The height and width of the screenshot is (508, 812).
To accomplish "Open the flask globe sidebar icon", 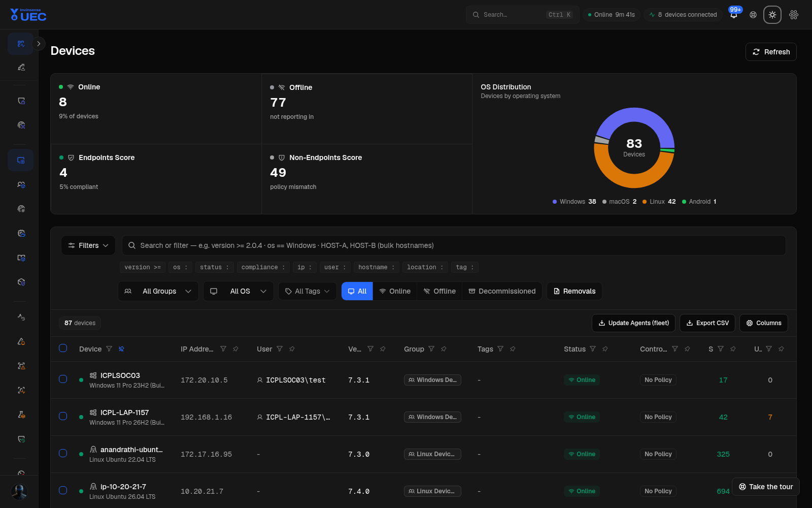I will click(21, 415).
